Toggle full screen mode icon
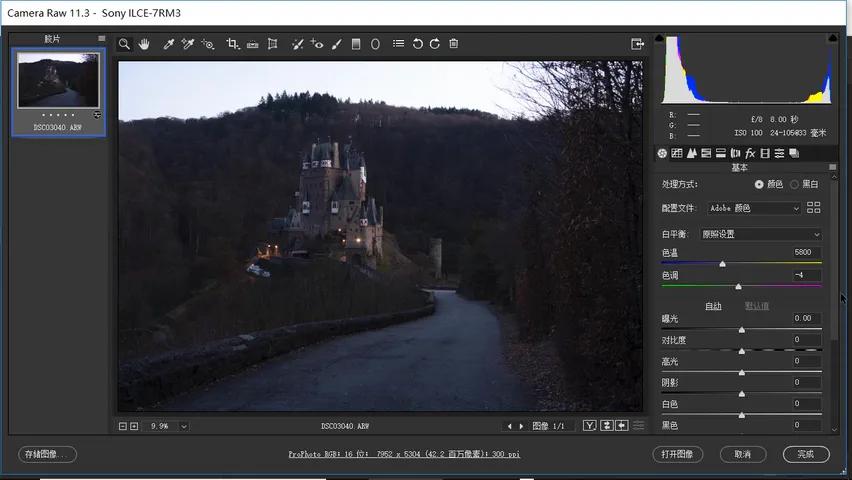 point(637,44)
